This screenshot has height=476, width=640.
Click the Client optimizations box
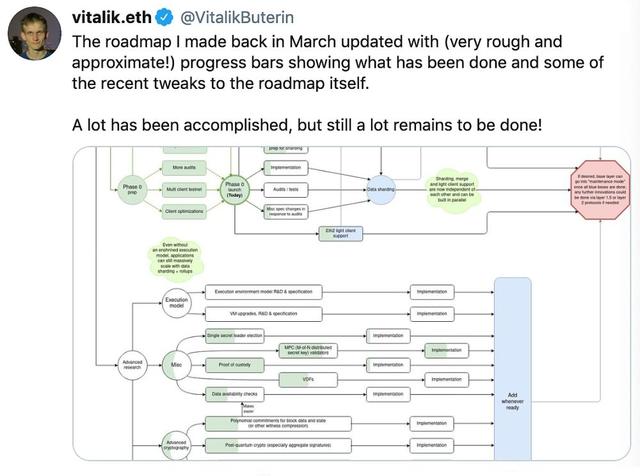coord(183,210)
